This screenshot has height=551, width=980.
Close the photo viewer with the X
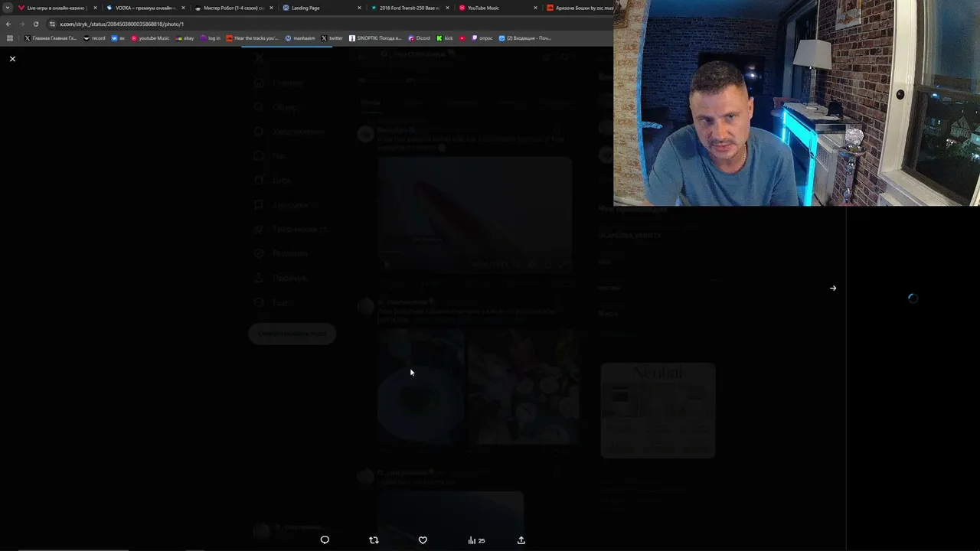(x=12, y=59)
